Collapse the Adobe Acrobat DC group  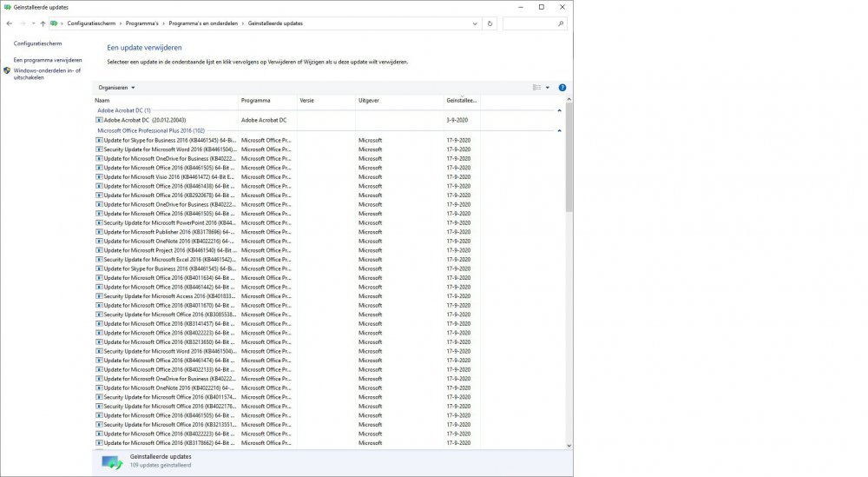559,110
